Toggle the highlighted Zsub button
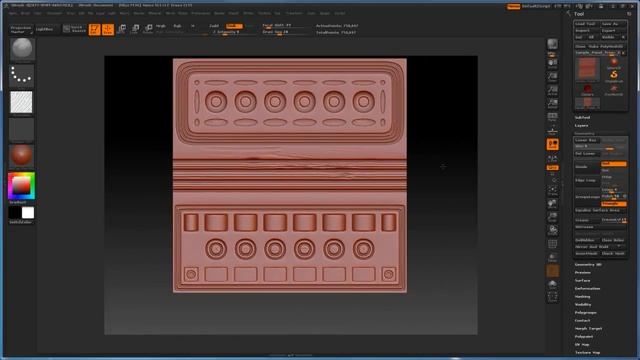This screenshot has height=360, width=640. [234, 26]
